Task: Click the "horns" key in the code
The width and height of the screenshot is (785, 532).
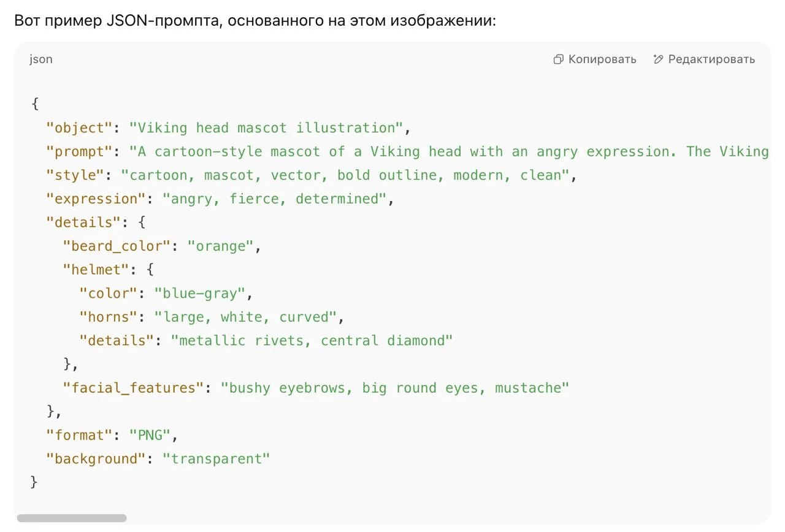Action: pyautogui.click(x=108, y=317)
